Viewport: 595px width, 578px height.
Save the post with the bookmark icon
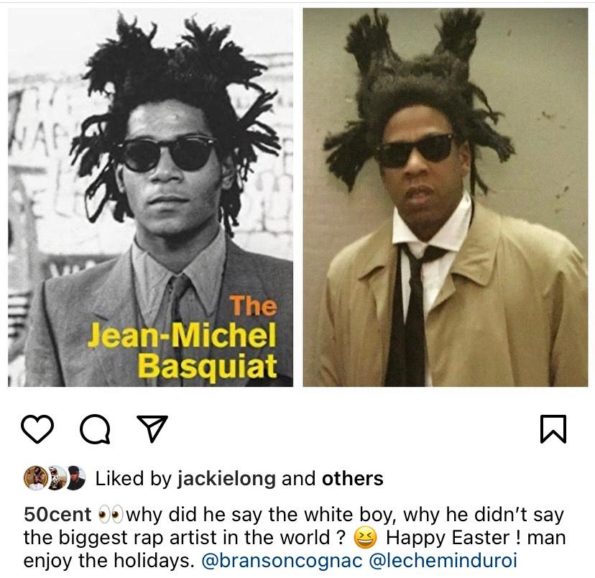[553, 429]
